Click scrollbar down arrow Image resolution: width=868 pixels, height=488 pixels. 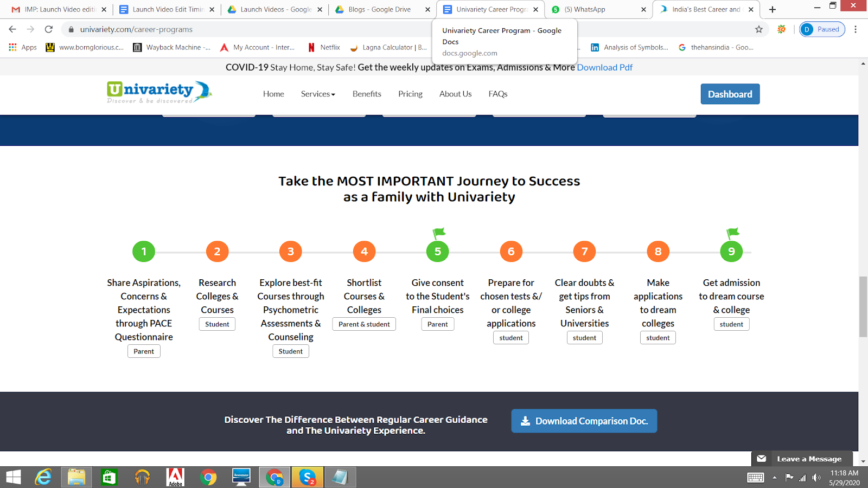tap(863, 461)
